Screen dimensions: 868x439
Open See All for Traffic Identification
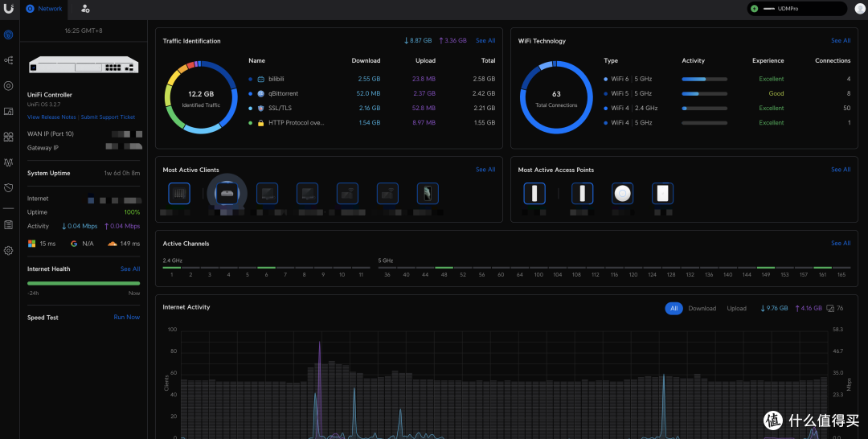pyautogui.click(x=485, y=41)
